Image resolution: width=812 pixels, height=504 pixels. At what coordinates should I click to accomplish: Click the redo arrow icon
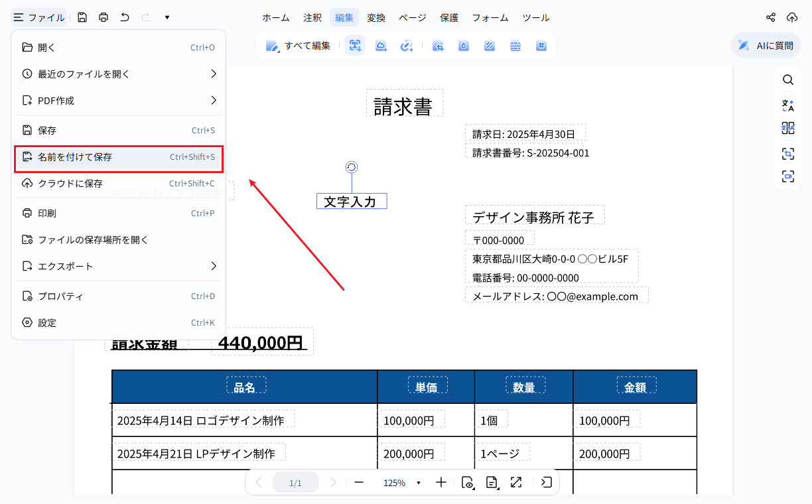click(x=146, y=17)
